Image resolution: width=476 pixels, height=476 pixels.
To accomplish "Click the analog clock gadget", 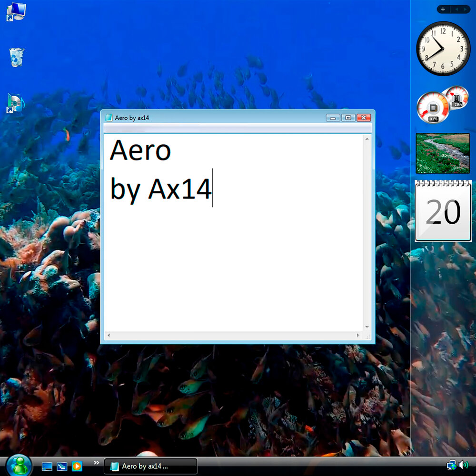I will [443, 49].
